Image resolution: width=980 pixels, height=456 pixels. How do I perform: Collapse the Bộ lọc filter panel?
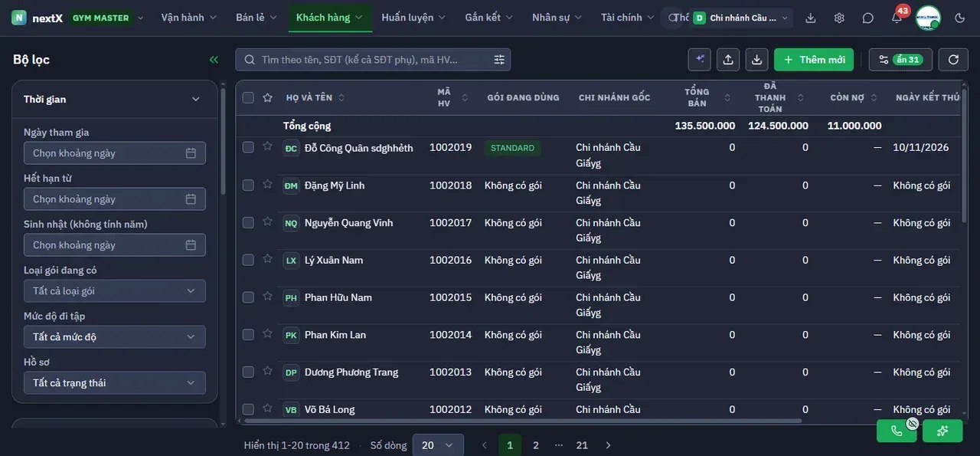(214, 60)
